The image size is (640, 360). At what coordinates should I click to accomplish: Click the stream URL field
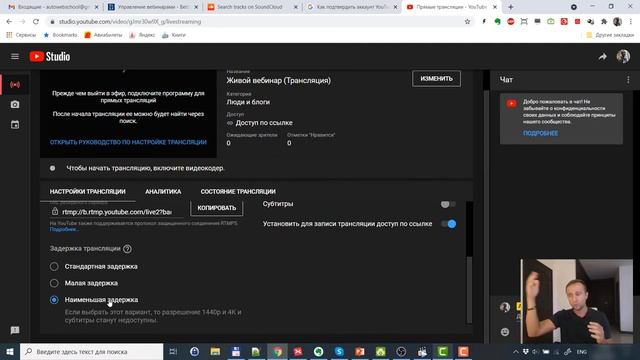pos(117,212)
